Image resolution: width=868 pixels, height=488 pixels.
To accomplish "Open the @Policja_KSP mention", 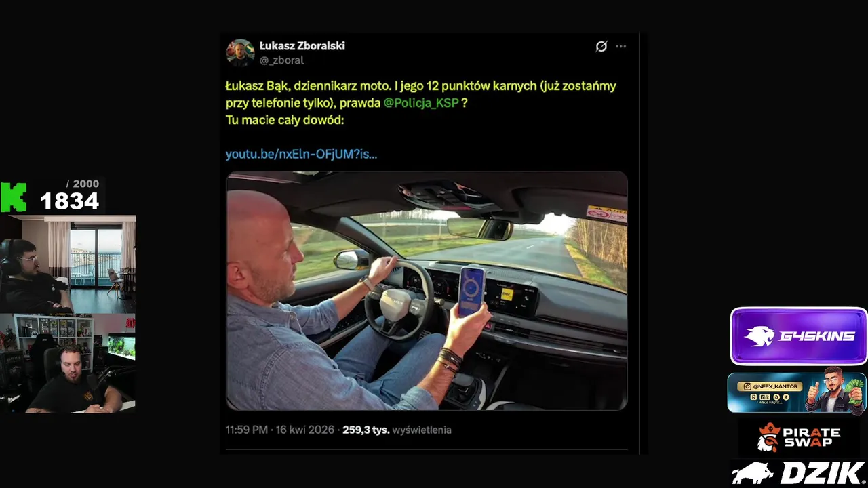I will pos(421,103).
